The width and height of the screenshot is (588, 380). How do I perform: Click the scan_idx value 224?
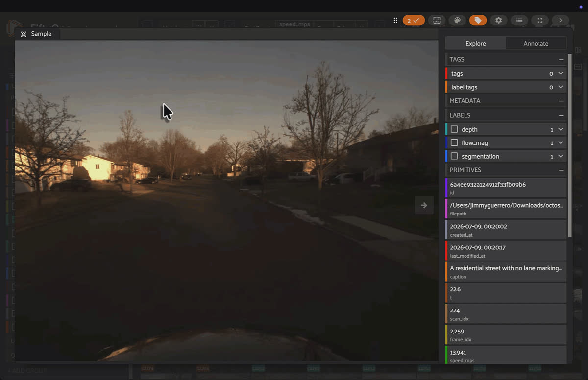455,310
